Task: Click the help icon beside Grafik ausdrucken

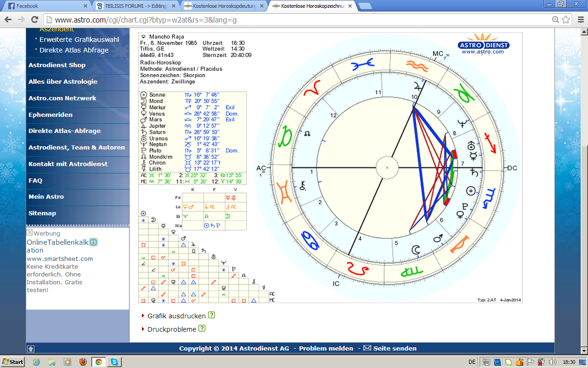Action: tap(211, 315)
